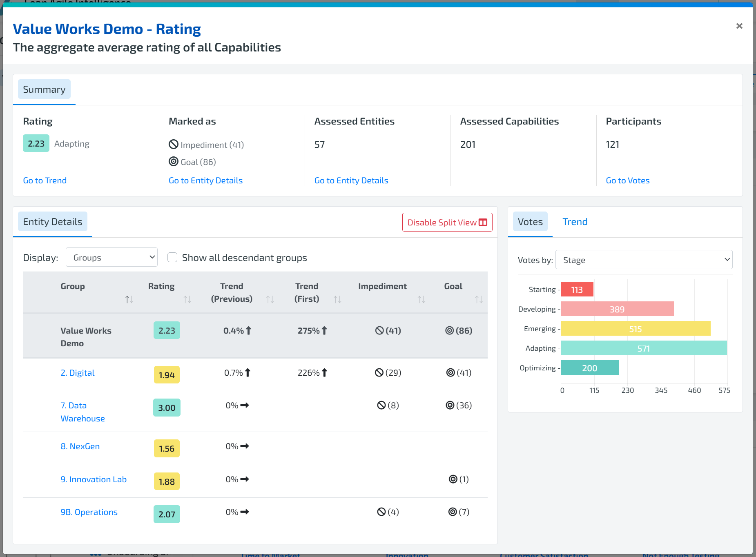Click the Adapting bar showing 571
The width and height of the screenshot is (756, 557).
point(644,348)
